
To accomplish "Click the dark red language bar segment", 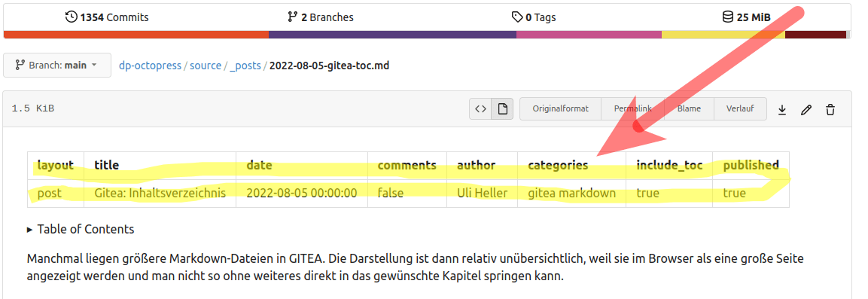I will tap(815, 35).
